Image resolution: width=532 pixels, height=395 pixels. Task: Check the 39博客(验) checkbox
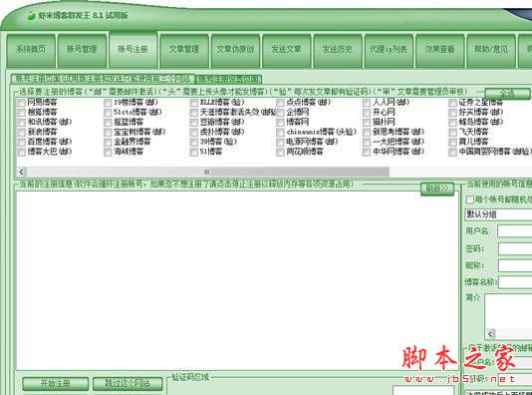pos(194,142)
